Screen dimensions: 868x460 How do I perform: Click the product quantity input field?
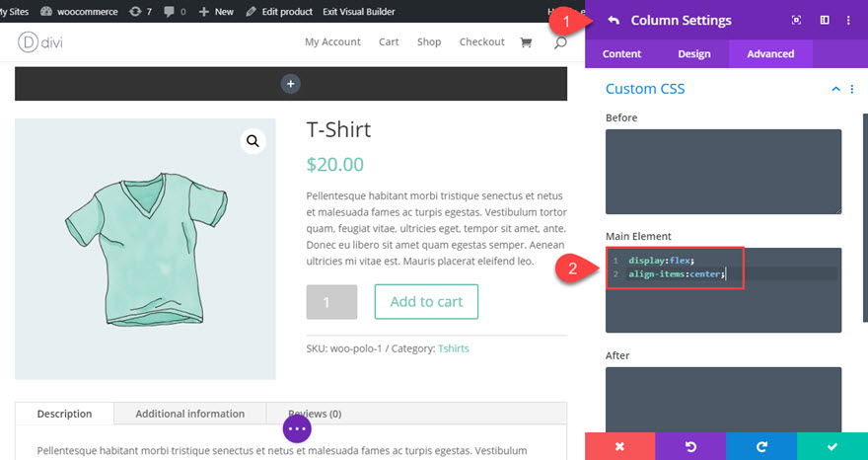pyautogui.click(x=331, y=302)
